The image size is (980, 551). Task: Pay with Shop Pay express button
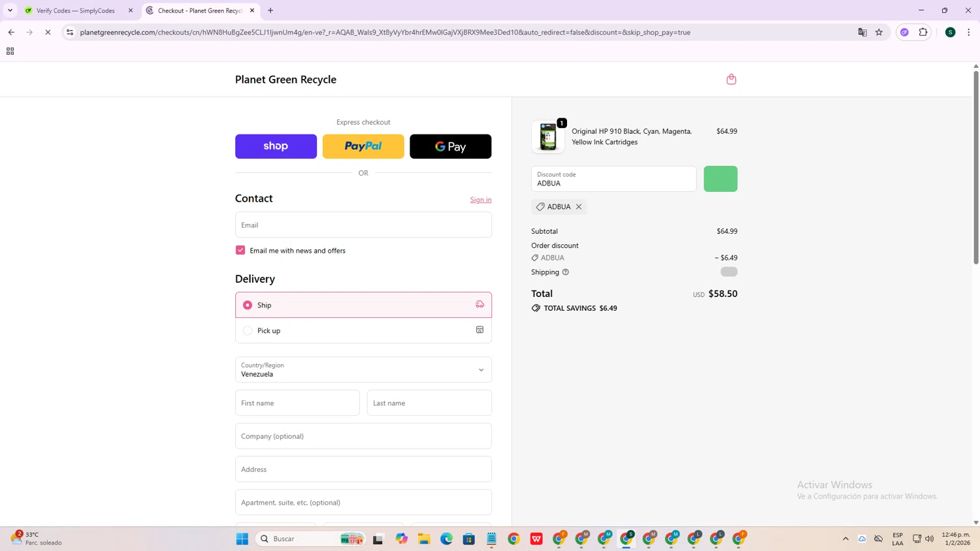tap(276, 146)
